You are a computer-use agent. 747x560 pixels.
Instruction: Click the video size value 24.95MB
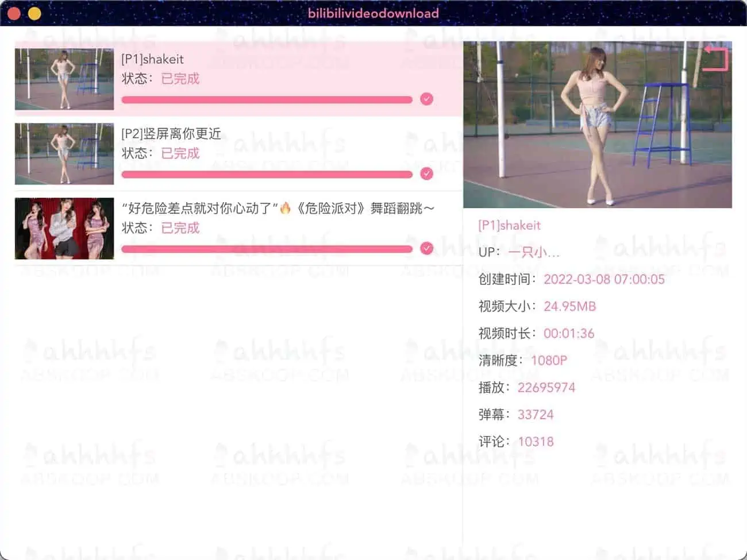click(569, 306)
